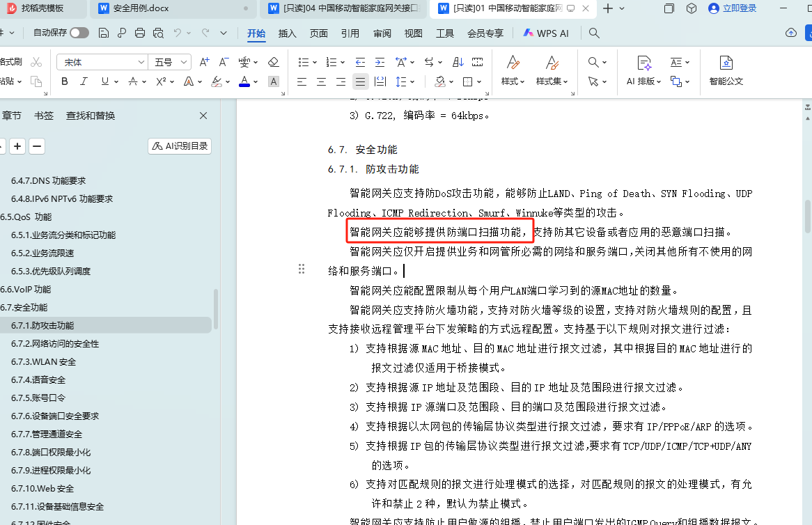Click the font color A swatch
The width and height of the screenshot is (812, 525).
pos(244,81)
